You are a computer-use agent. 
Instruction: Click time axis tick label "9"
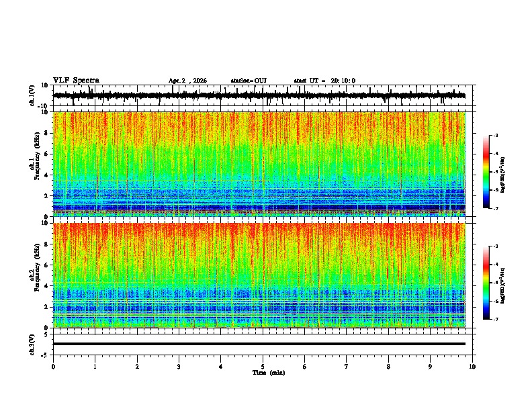click(x=430, y=367)
